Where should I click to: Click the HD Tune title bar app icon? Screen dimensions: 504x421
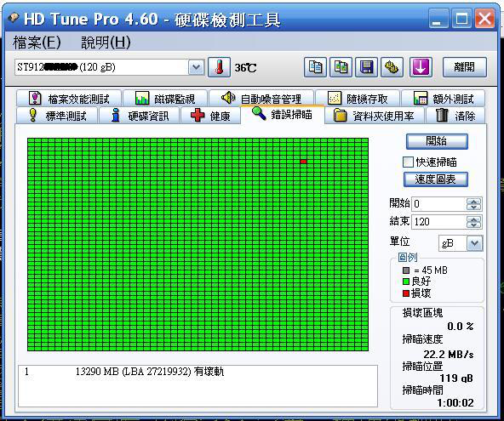[x=14, y=19]
